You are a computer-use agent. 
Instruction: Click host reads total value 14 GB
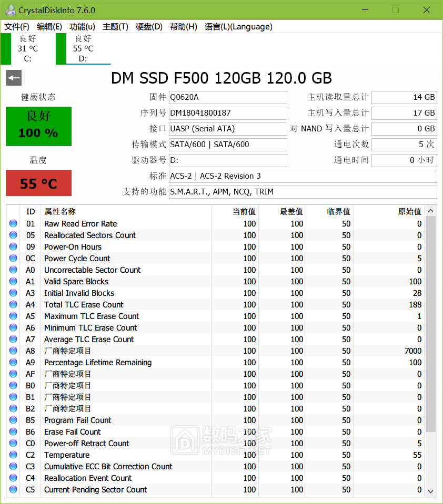tap(404, 97)
